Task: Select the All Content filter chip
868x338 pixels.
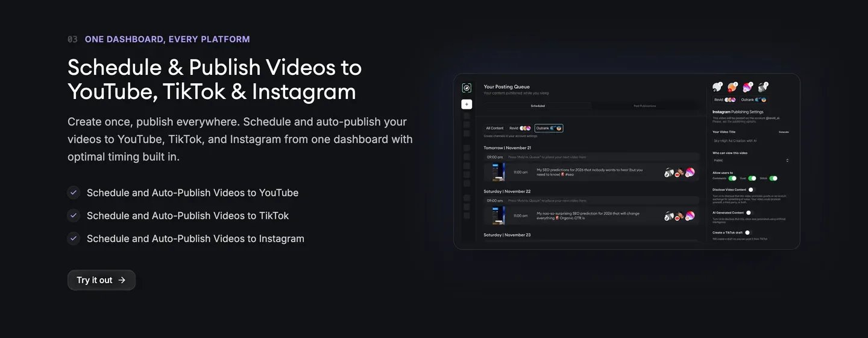Action: tap(495, 128)
